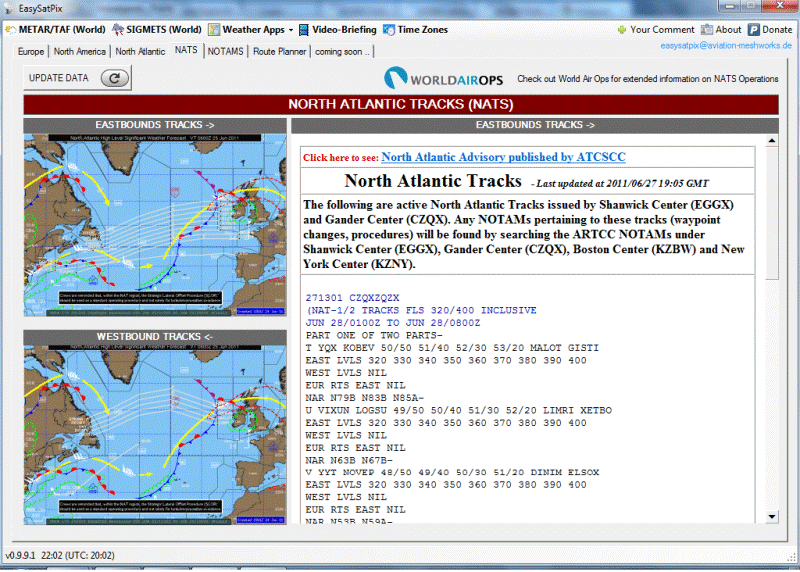Click the About icon

(x=707, y=30)
